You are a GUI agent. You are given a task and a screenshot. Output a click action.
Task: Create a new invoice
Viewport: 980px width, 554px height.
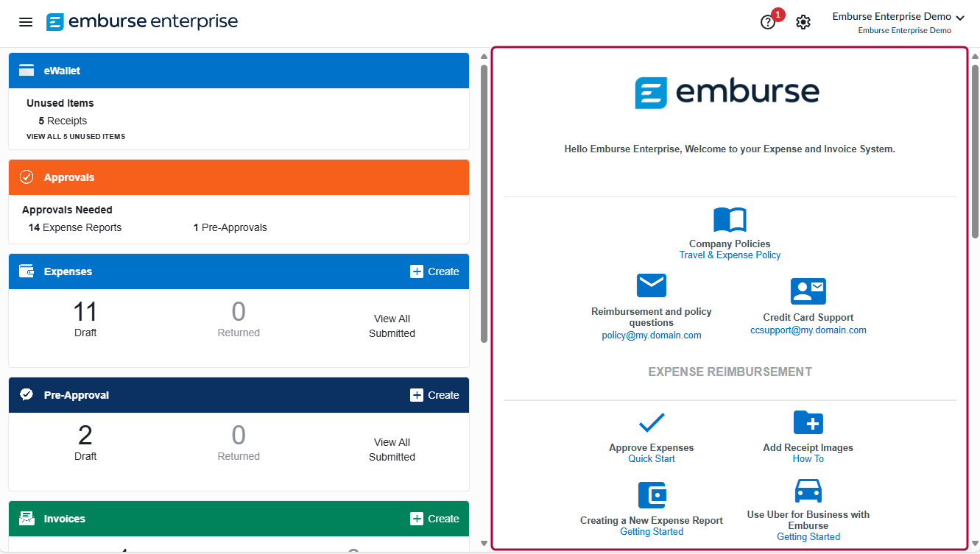point(434,519)
